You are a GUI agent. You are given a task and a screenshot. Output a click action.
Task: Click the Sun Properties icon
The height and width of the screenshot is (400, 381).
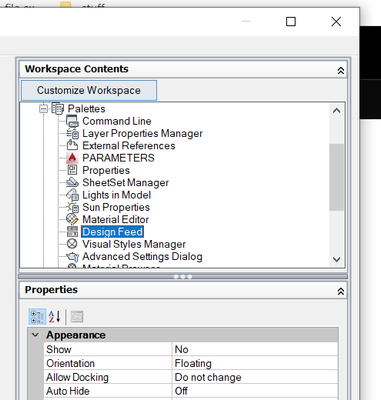(x=72, y=207)
